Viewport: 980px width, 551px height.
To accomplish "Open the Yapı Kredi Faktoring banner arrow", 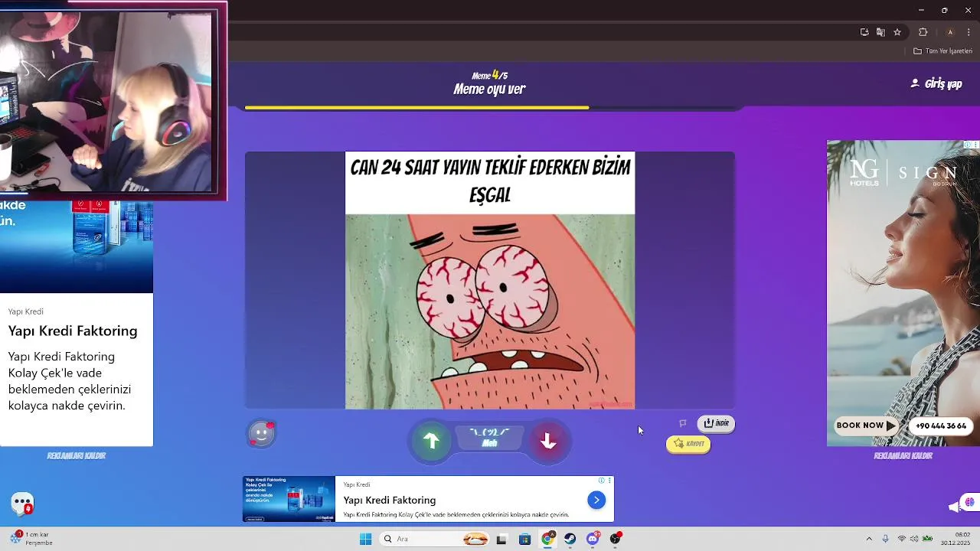I will click(x=596, y=500).
